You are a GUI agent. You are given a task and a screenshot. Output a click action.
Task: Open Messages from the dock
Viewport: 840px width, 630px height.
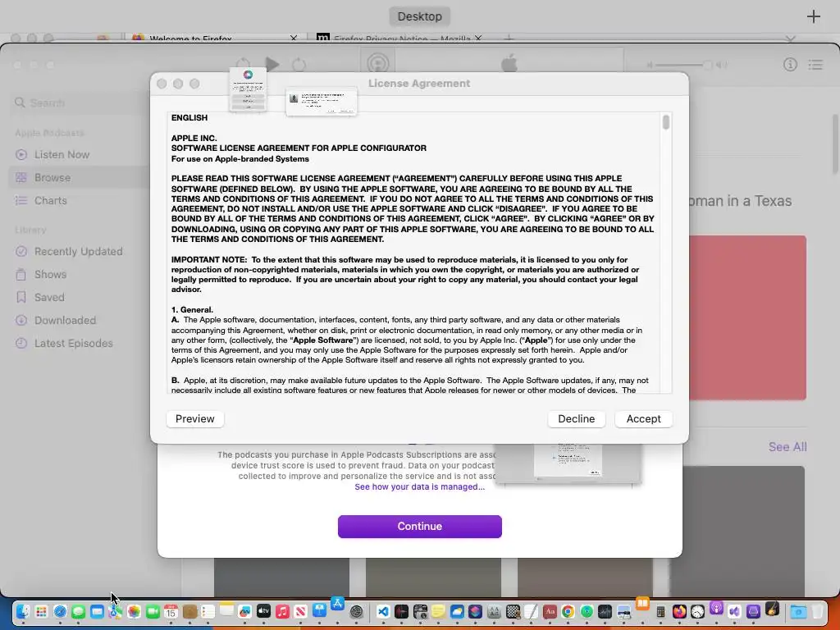(x=78, y=611)
